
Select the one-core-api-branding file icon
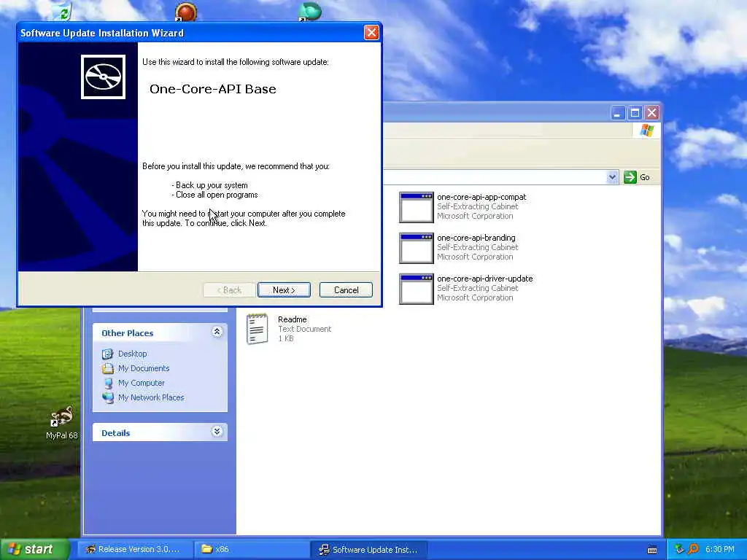click(x=417, y=248)
